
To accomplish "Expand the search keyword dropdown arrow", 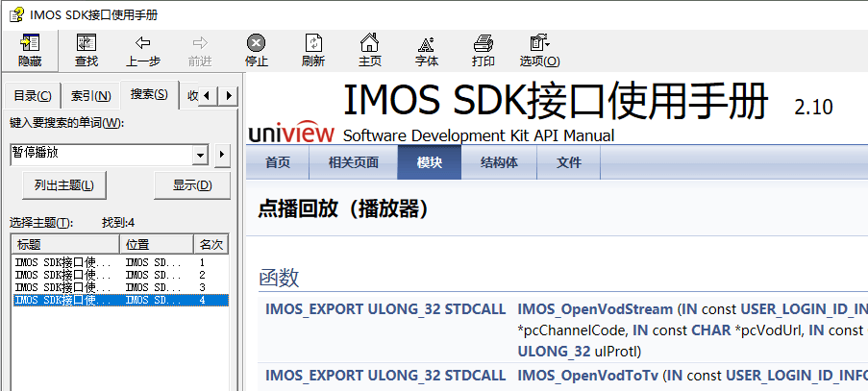I will point(201,156).
